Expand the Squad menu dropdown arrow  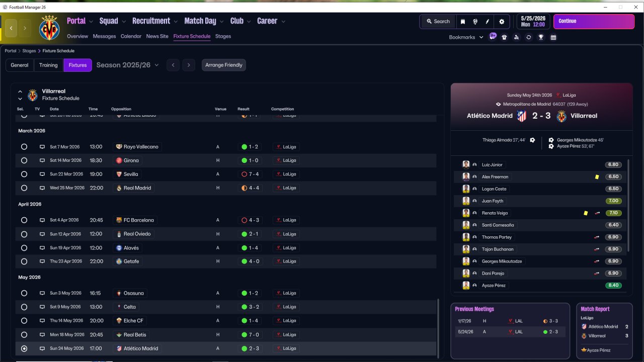(x=124, y=22)
